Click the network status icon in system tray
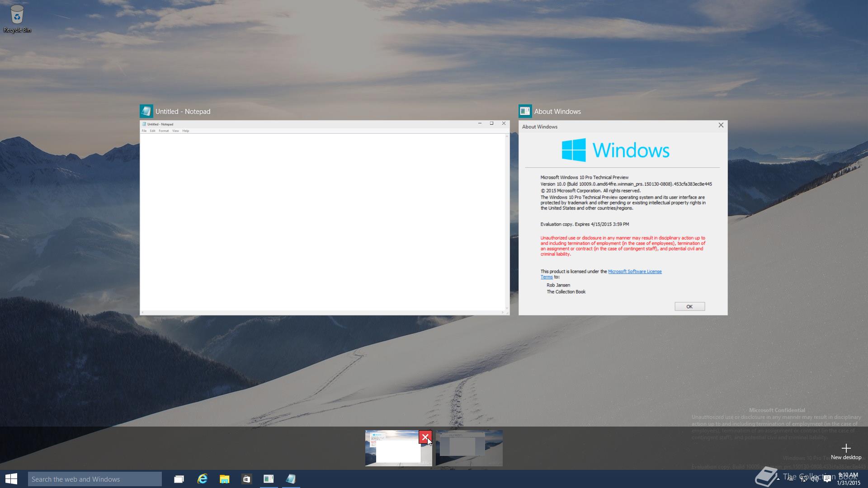The image size is (868, 488). (804, 479)
